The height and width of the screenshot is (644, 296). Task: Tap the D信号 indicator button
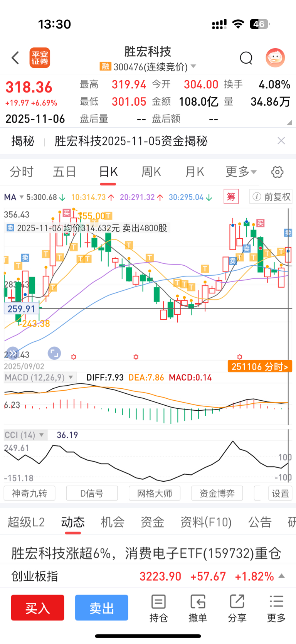coord(92,493)
